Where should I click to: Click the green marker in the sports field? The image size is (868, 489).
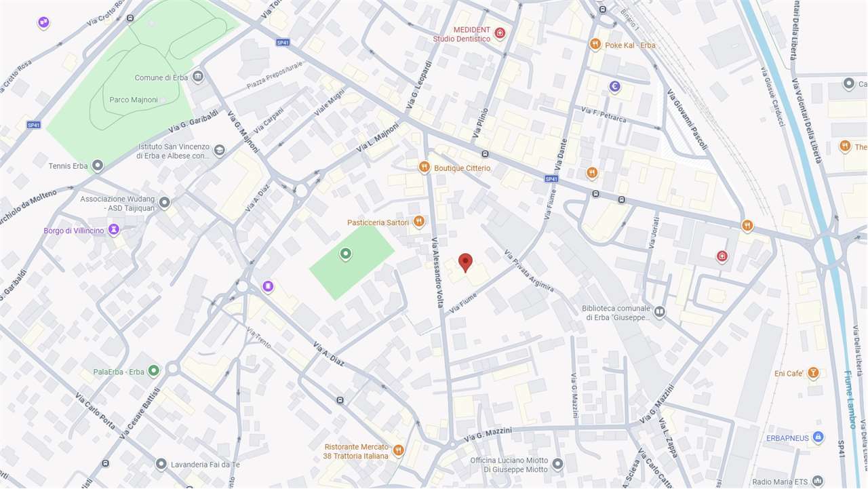345,254
